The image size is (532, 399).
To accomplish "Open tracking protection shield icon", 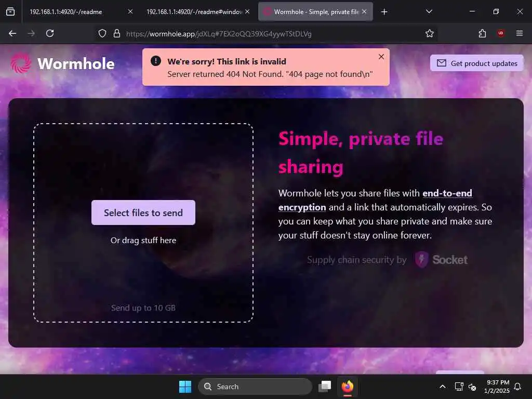I will click(x=102, y=33).
